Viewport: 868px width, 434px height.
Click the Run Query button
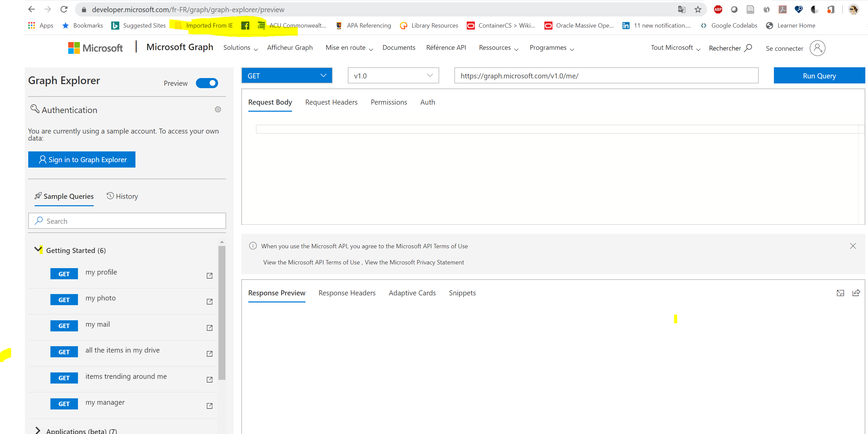point(819,75)
